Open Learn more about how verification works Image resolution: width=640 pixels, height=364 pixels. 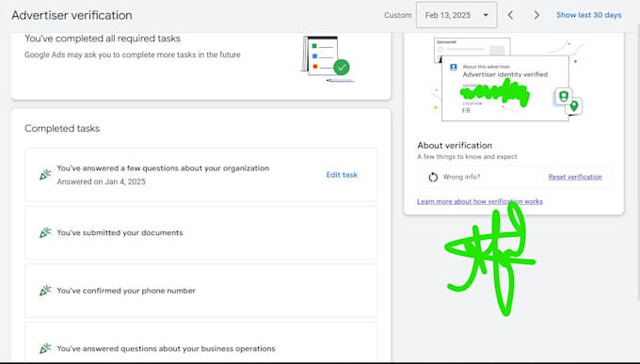coord(480,201)
